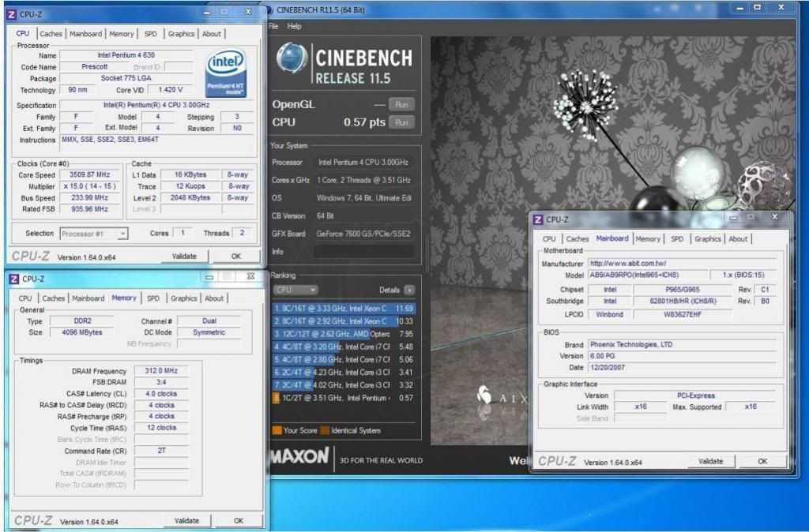Click the Intel Pentium 4 HT logo

226,74
